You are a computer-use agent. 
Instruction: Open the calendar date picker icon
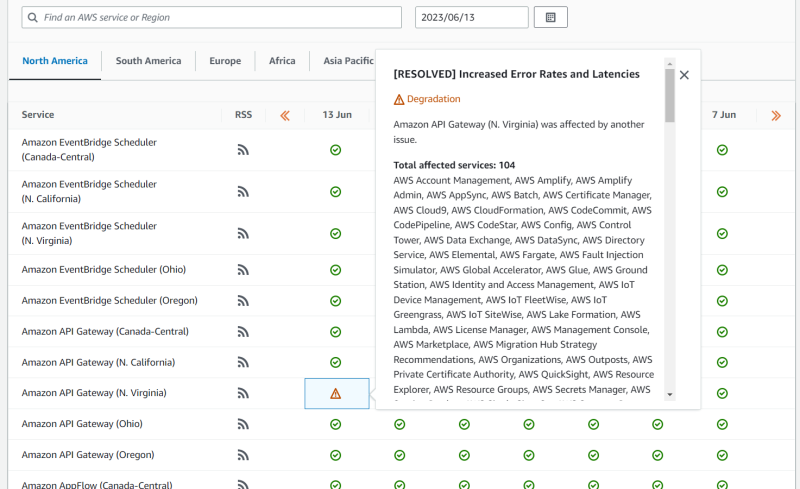[x=551, y=17]
